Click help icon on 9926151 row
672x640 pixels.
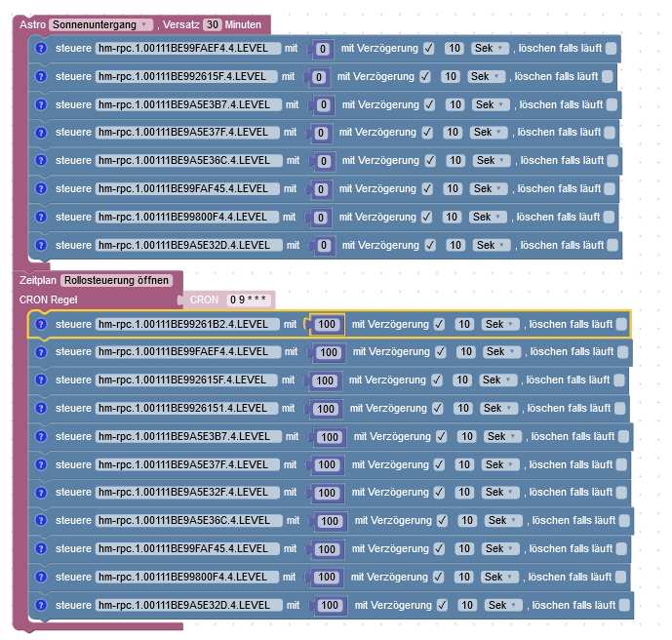click(x=41, y=408)
